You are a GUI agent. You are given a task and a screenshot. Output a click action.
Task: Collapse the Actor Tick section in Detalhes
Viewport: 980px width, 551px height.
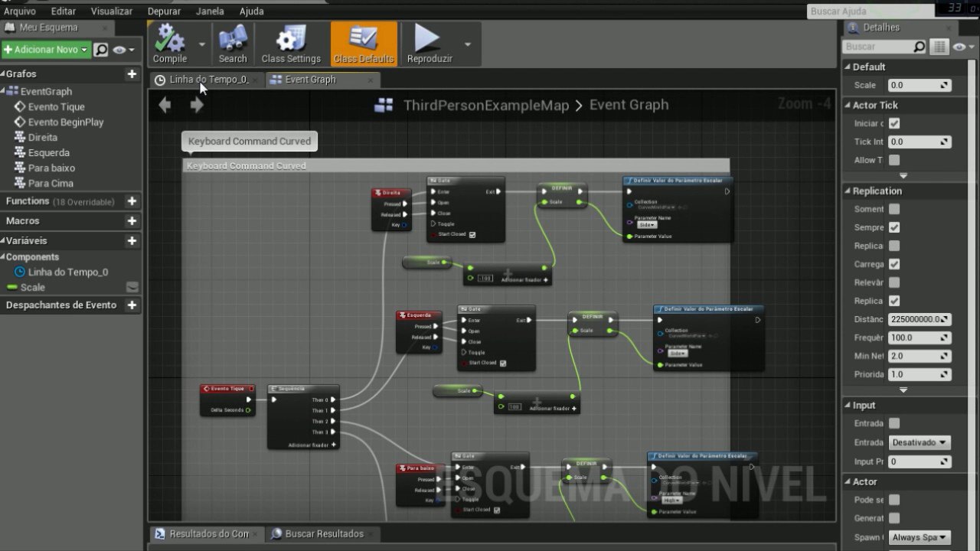click(x=847, y=106)
